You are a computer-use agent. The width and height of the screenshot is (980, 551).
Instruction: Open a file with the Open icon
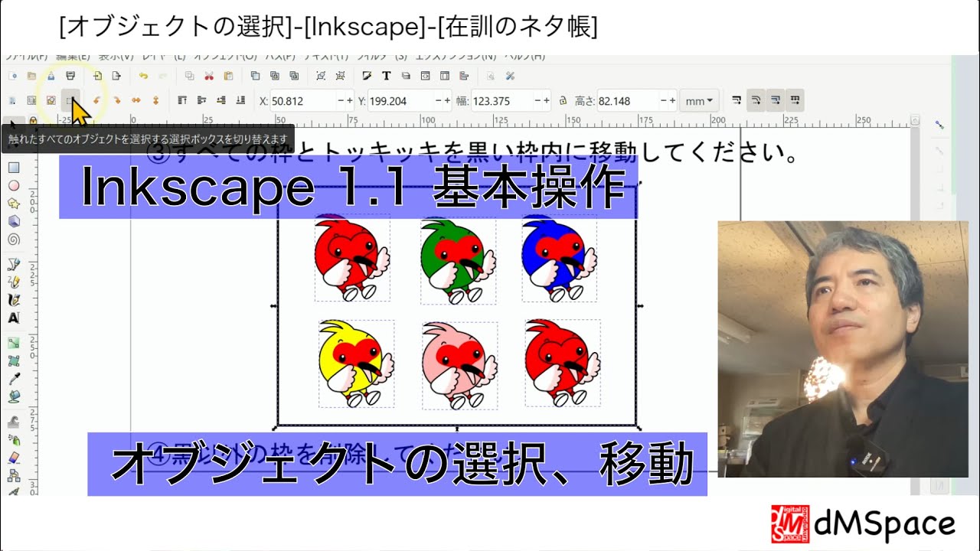[x=31, y=76]
